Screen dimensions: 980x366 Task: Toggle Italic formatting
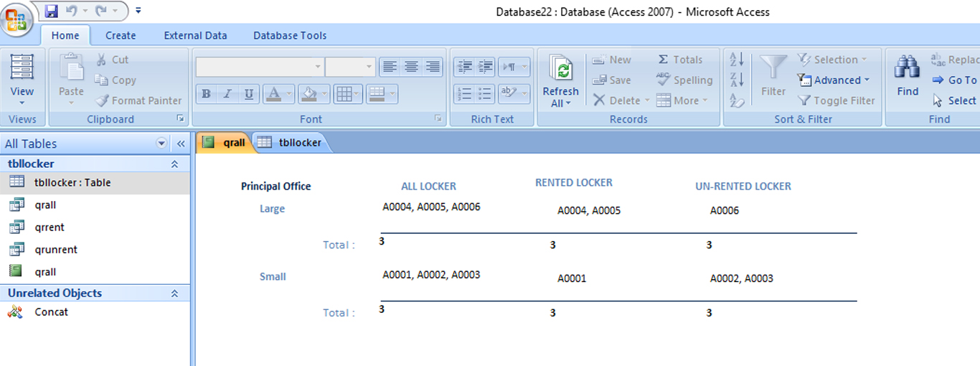click(x=227, y=94)
